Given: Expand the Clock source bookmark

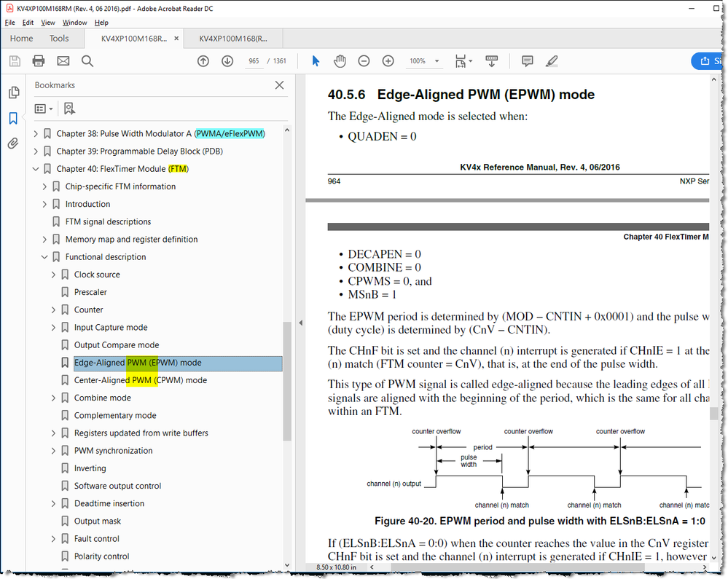Looking at the screenshot, I should coord(53,275).
